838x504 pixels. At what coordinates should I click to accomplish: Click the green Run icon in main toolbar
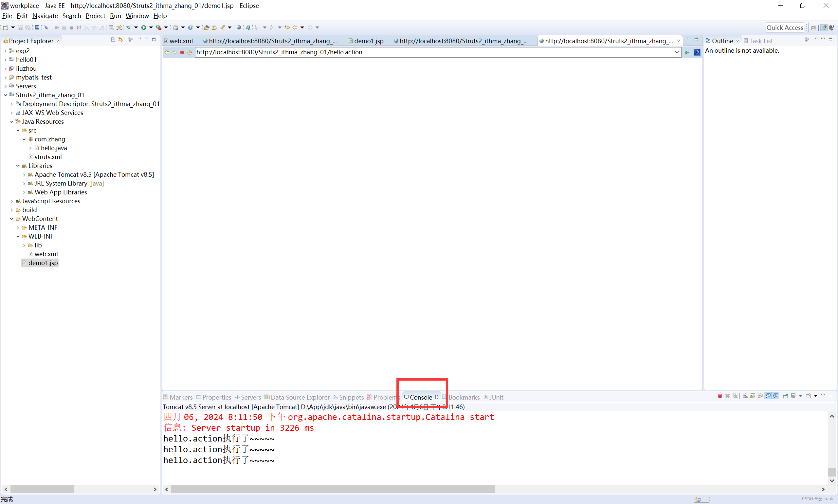click(144, 27)
